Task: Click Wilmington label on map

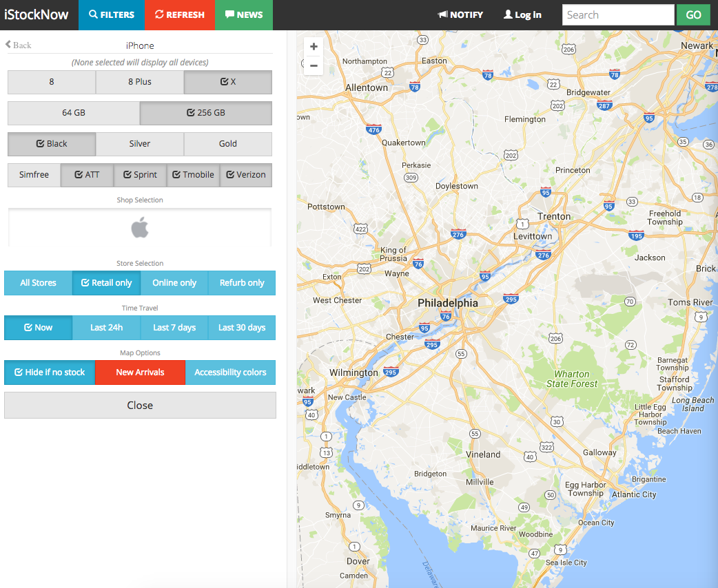Action: [353, 372]
